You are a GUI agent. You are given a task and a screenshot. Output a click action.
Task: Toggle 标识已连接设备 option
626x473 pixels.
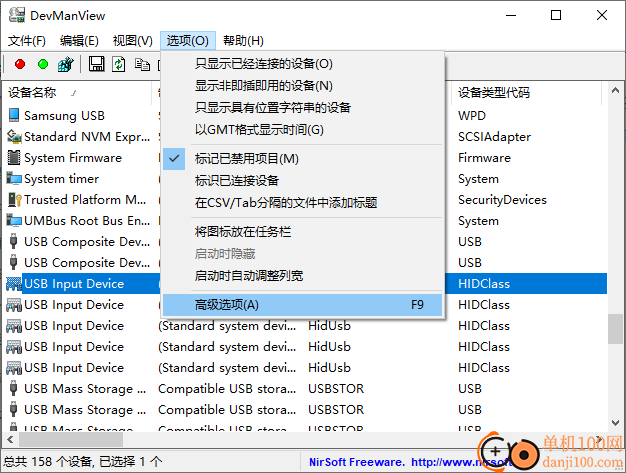(x=303, y=180)
